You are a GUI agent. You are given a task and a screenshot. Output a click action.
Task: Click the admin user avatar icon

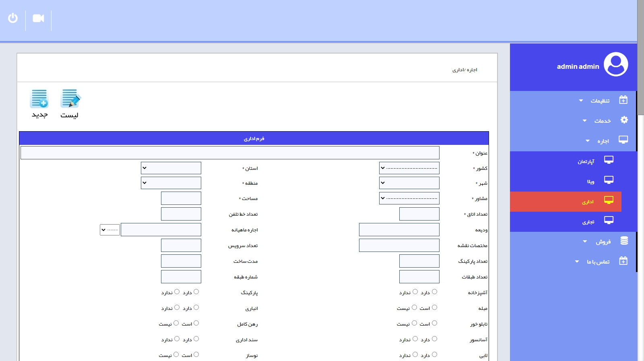click(x=615, y=64)
